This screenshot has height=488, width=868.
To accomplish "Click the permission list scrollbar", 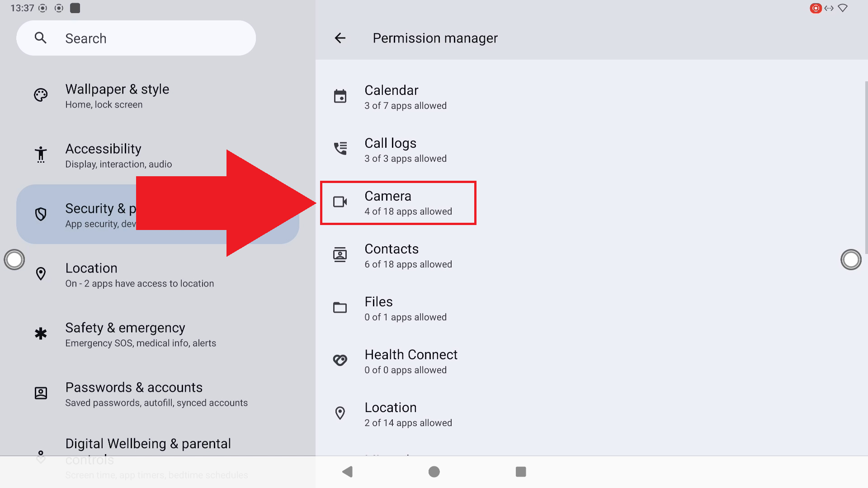I will [865, 167].
